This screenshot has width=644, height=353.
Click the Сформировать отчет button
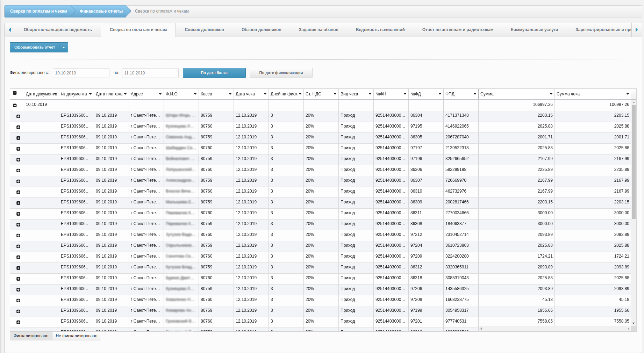click(35, 48)
